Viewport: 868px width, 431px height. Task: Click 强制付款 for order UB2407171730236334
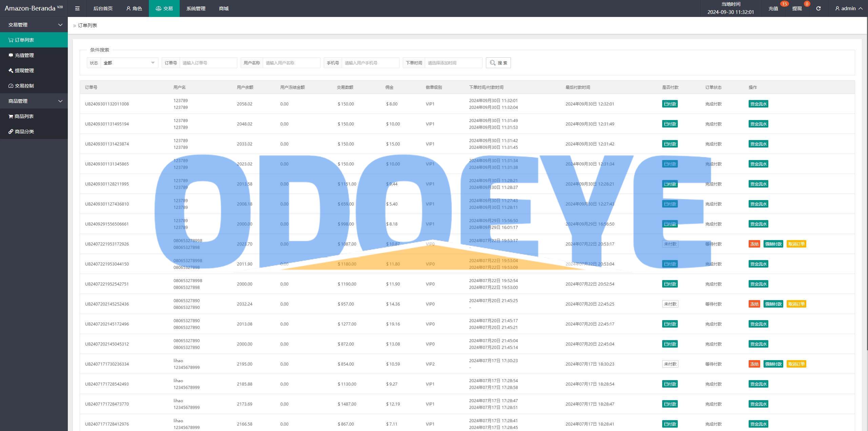pos(773,364)
